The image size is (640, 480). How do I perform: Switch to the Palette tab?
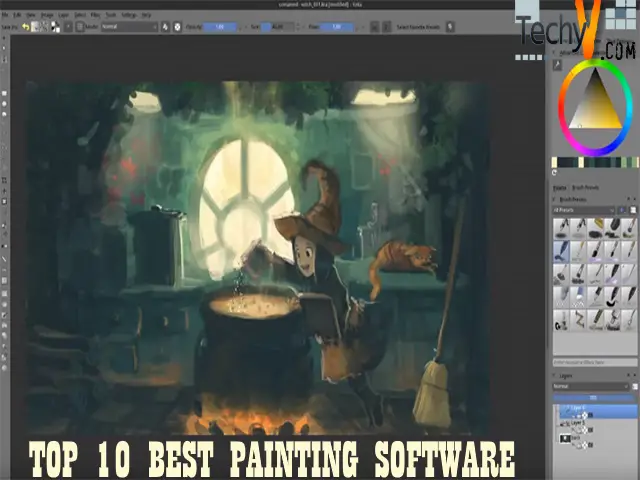coord(560,188)
